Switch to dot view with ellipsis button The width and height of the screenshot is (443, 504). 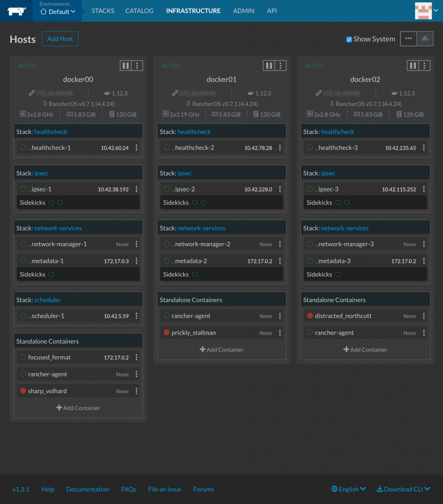pyautogui.click(x=408, y=39)
